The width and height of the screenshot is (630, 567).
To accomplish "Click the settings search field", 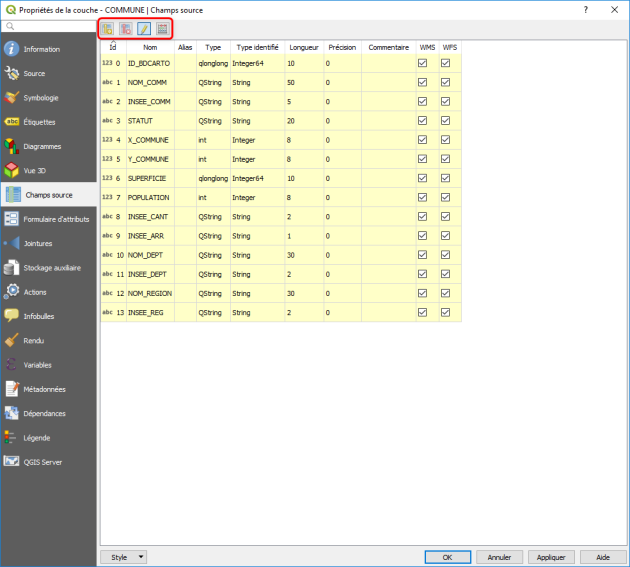I will (52, 25).
